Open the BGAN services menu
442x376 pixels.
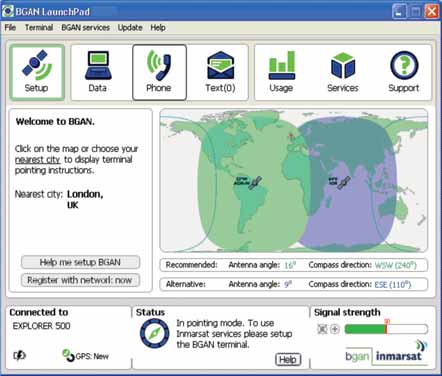pyautogui.click(x=85, y=28)
